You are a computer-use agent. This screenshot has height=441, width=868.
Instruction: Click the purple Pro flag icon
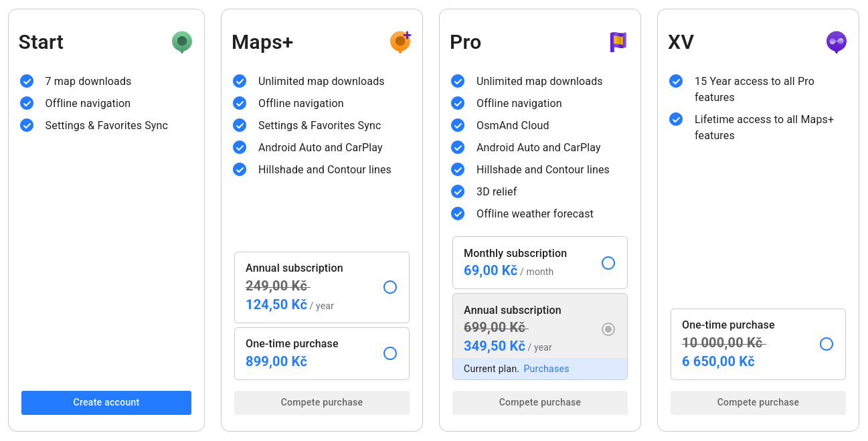618,41
